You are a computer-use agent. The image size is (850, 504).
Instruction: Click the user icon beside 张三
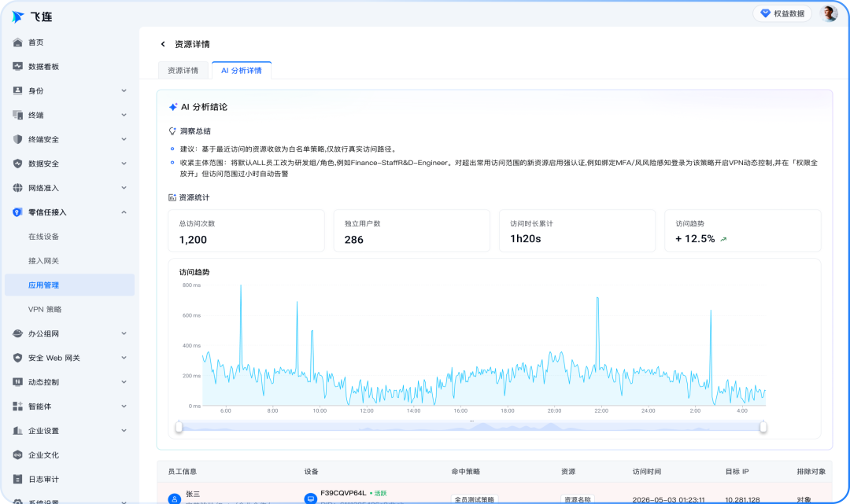pos(175,499)
